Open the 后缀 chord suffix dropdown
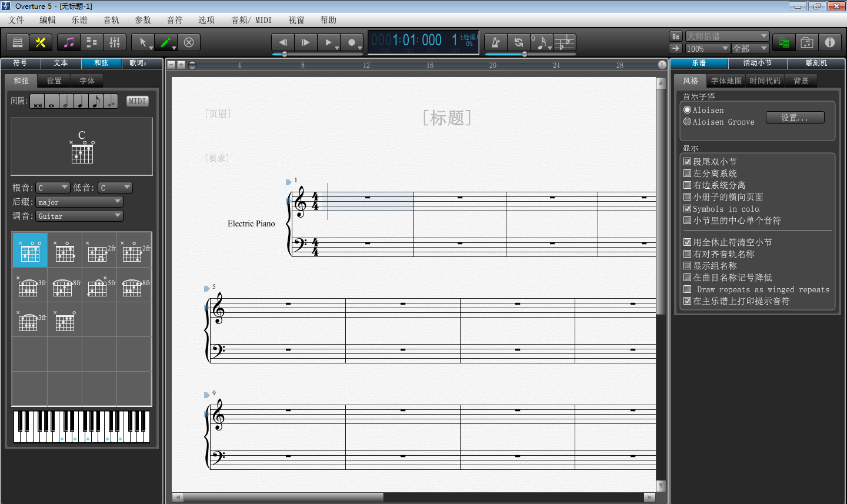The image size is (847, 504). pos(79,201)
